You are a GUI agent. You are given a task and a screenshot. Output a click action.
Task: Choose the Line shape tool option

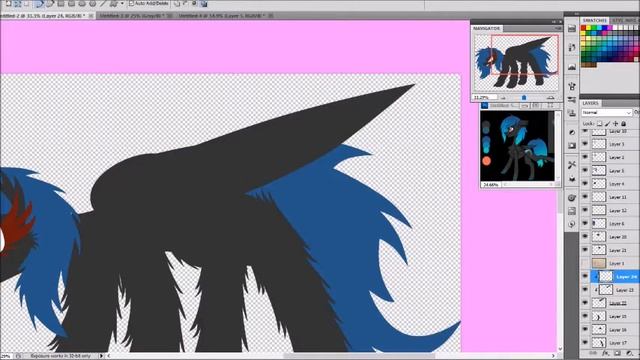point(103,4)
